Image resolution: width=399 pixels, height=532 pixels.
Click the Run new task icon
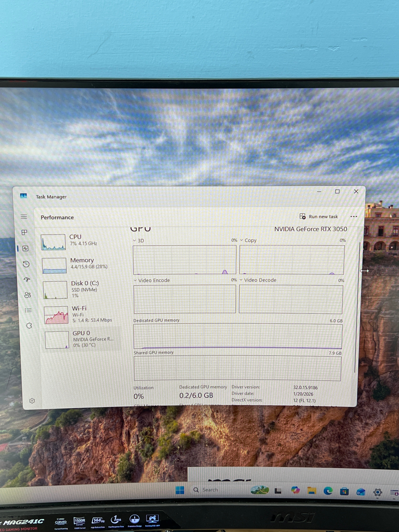(x=303, y=217)
